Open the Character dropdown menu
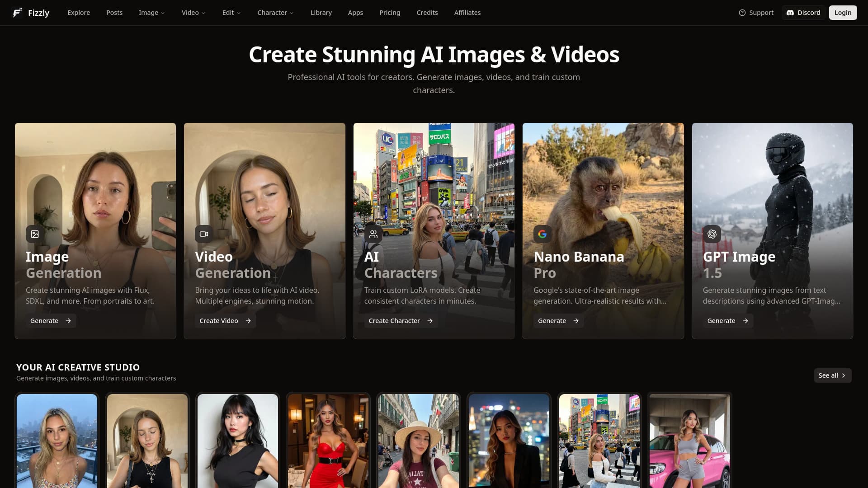 [x=275, y=13]
